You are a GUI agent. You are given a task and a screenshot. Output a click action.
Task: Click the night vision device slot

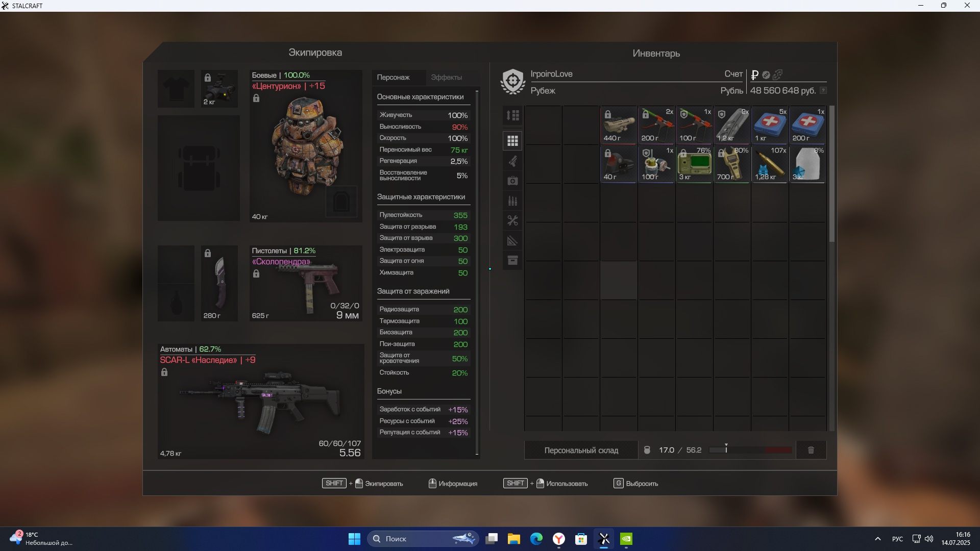coord(219,89)
